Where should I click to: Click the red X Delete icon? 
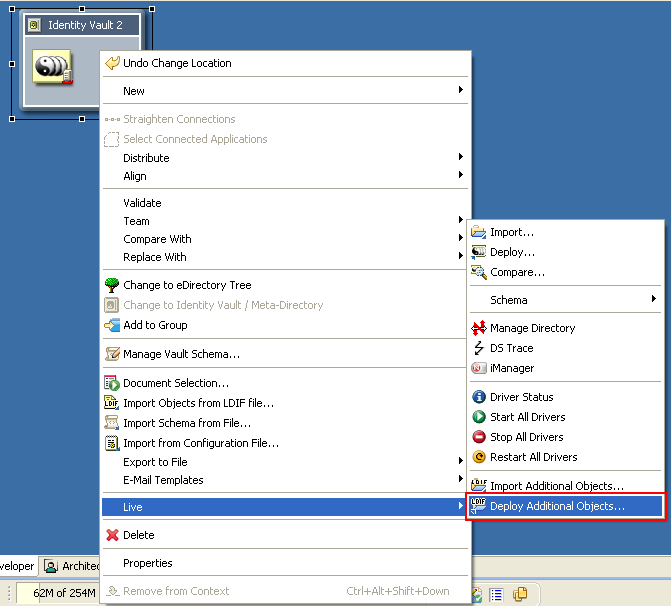112,535
